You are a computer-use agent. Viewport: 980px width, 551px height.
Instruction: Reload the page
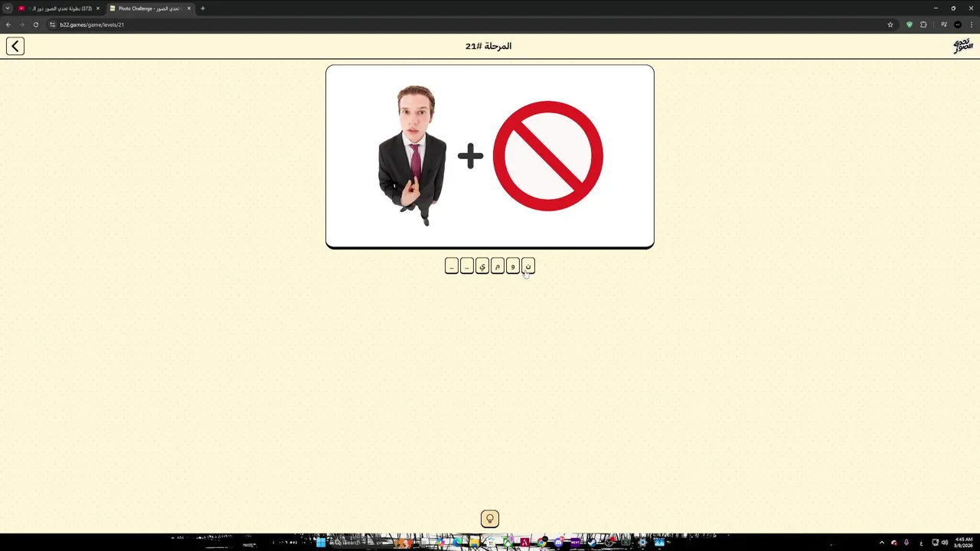pos(35,24)
